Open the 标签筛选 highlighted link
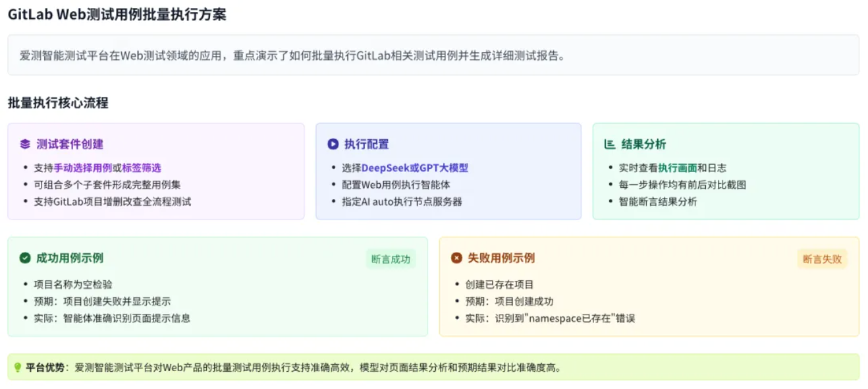868x389 pixels. pos(142,168)
